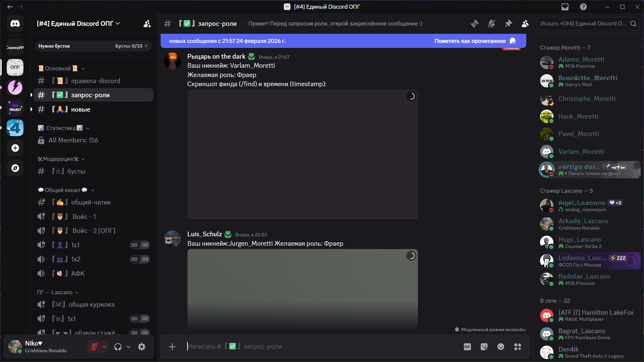Open the sticker picker
The width and height of the screenshot is (644, 362).
[484, 347]
